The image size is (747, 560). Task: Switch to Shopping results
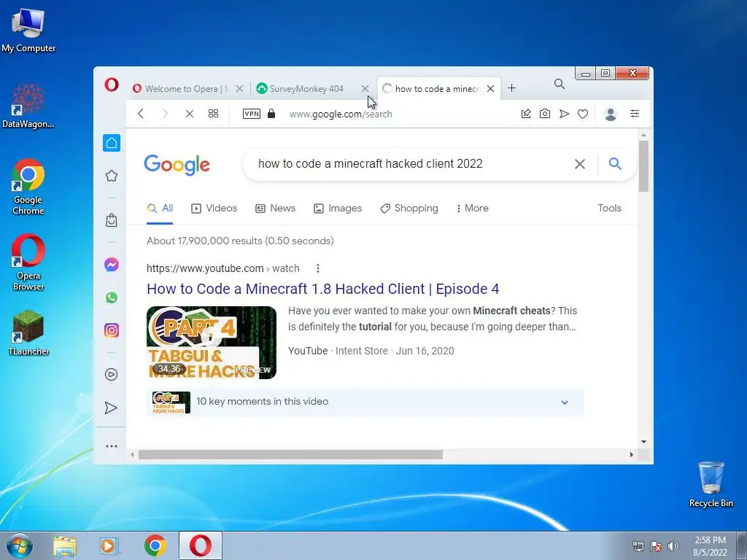409,208
